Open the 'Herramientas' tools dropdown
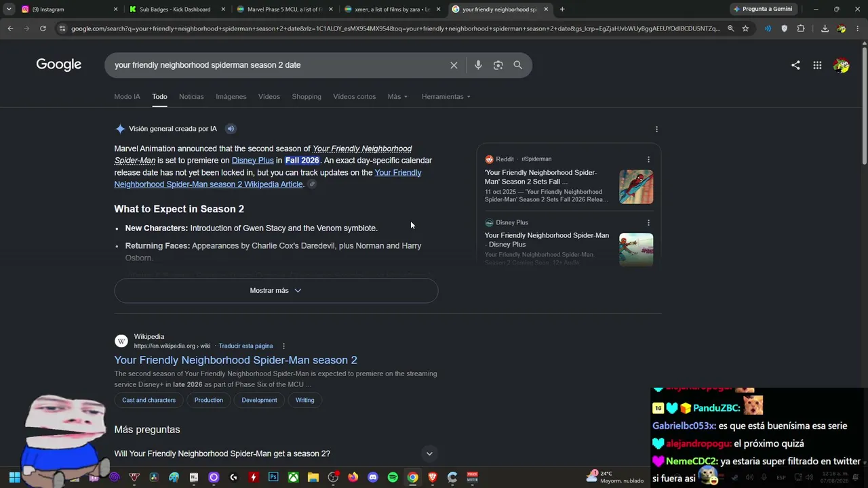The height and width of the screenshot is (488, 868). (x=446, y=97)
